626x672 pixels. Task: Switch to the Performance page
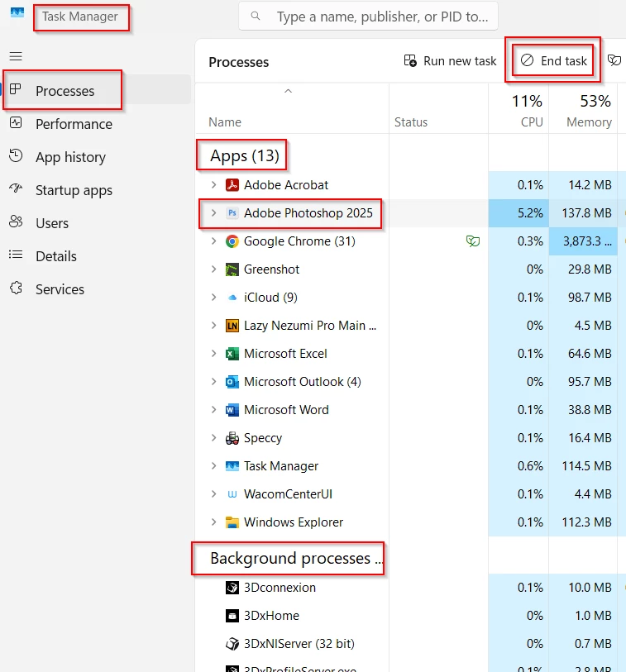[97, 124]
